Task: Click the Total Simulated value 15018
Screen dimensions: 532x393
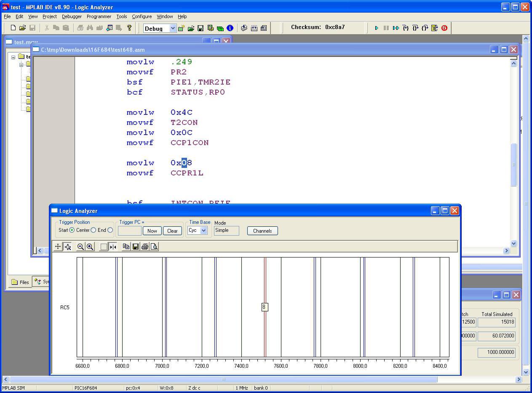Action: click(x=497, y=322)
